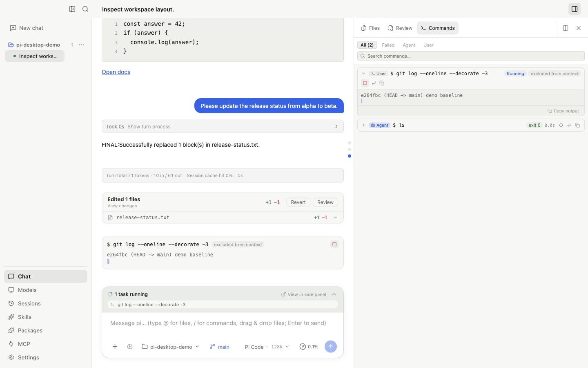This screenshot has height=368, width=588.
Task: Open the main branch selector
Action: tap(220, 347)
